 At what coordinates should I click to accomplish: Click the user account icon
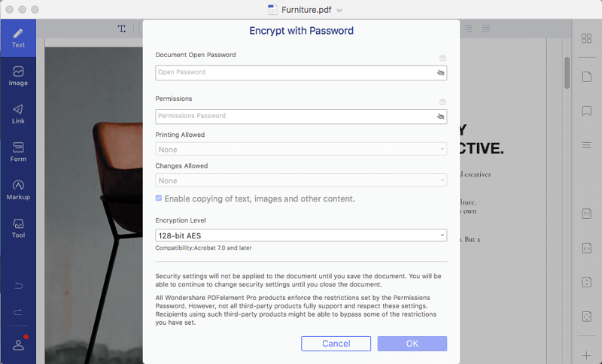click(18, 344)
